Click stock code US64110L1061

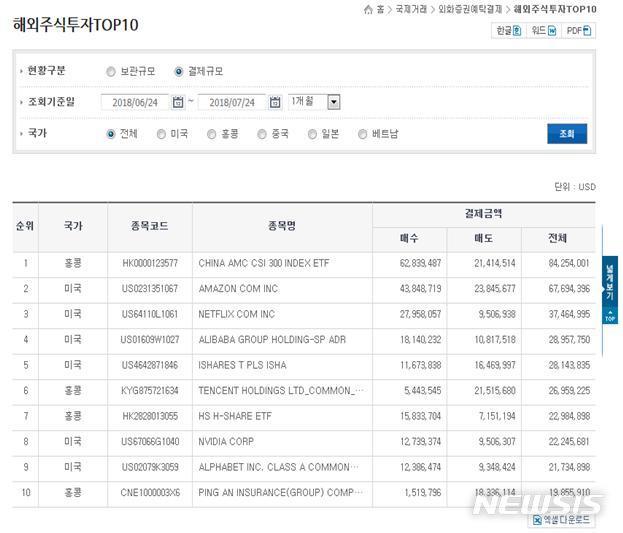[150, 314]
